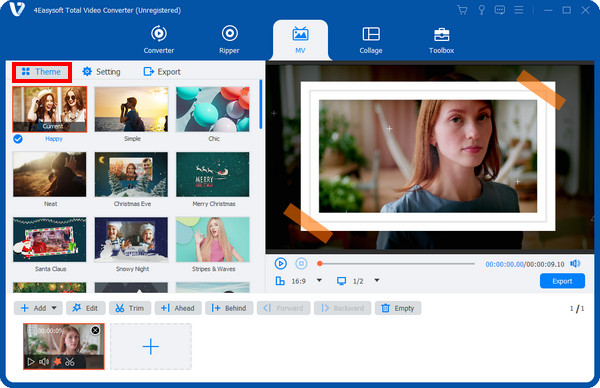This screenshot has height=388, width=600.
Task: Click the plus placeholder to add media
Action: point(151,347)
